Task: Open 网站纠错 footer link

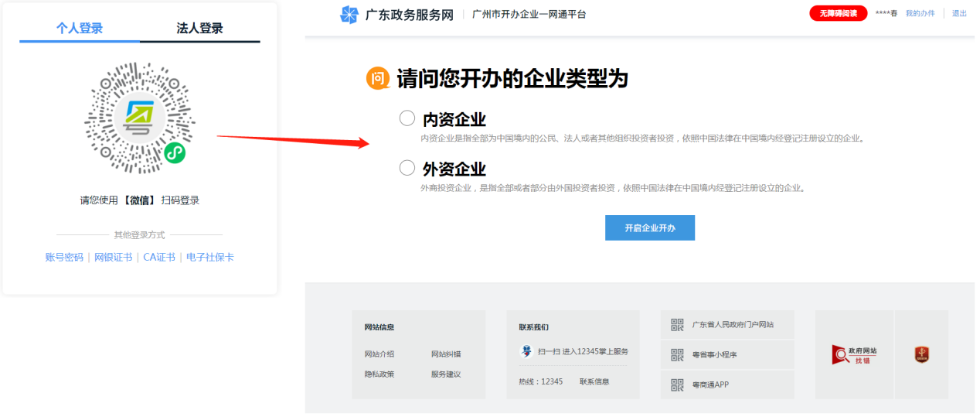Action: (446, 354)
